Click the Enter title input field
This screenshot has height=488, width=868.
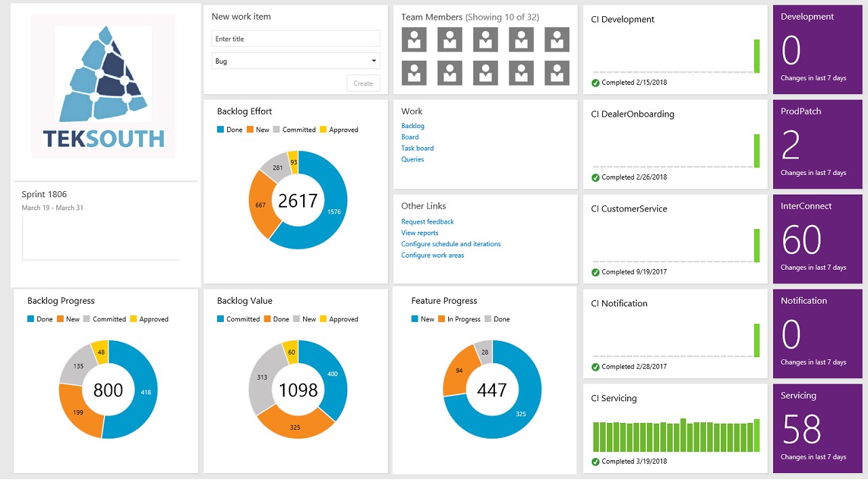296,39
